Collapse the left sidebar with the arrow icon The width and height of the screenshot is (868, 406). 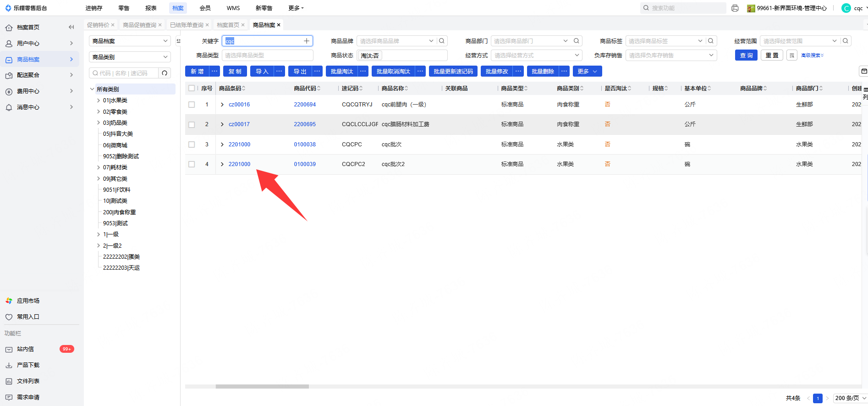[71, 27]
